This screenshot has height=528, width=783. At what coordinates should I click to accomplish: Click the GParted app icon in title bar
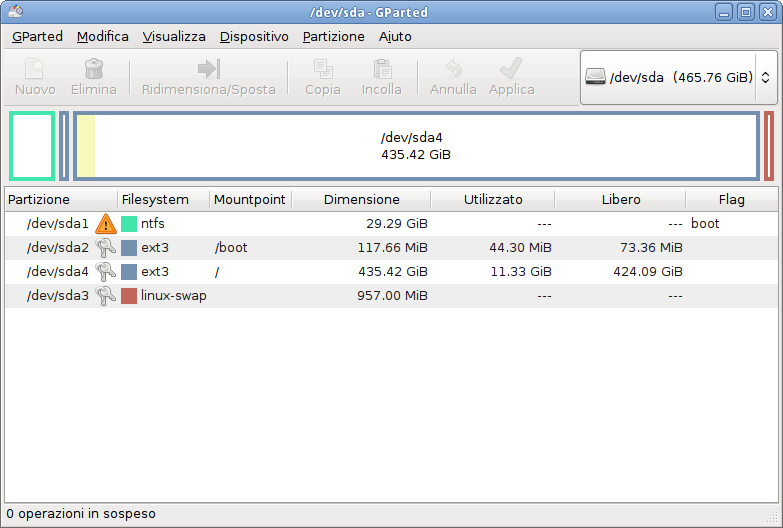coord(15,11)
